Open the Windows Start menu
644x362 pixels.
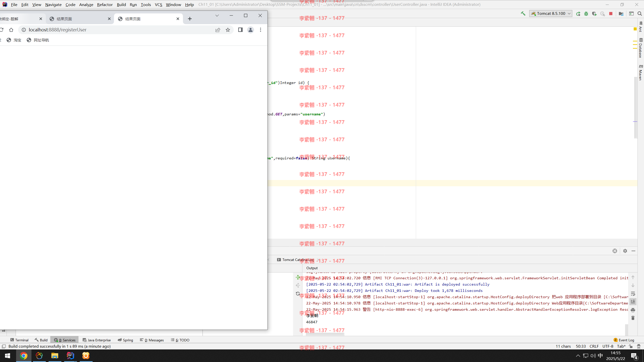click(8, 356)
